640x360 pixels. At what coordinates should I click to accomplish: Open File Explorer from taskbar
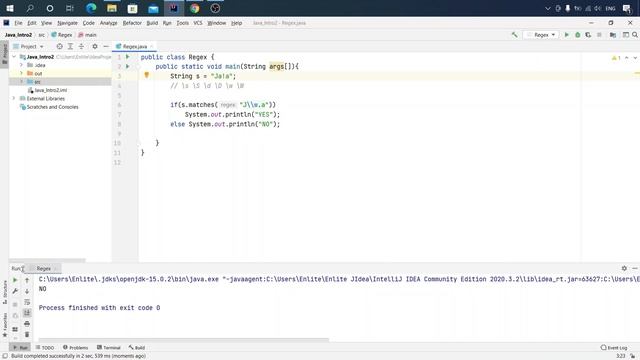point(112,8)
